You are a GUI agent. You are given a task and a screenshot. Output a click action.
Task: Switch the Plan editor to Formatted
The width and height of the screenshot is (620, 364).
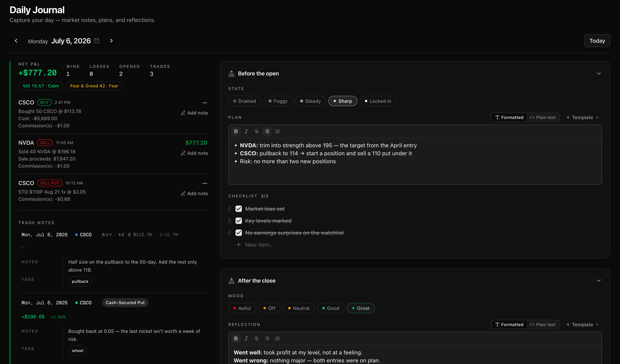tap(509, 118)
